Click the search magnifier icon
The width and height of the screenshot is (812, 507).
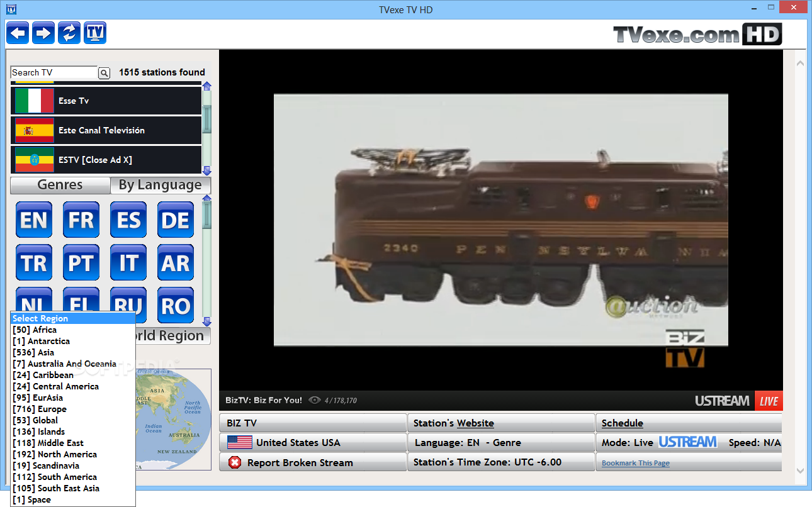pyautogui.click(x=104, y=73)
